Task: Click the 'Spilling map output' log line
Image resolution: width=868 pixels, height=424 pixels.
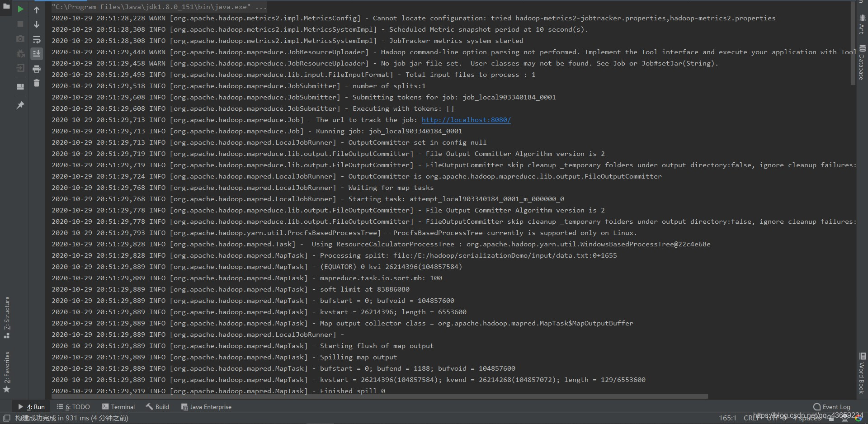Action: coord(224,357)
